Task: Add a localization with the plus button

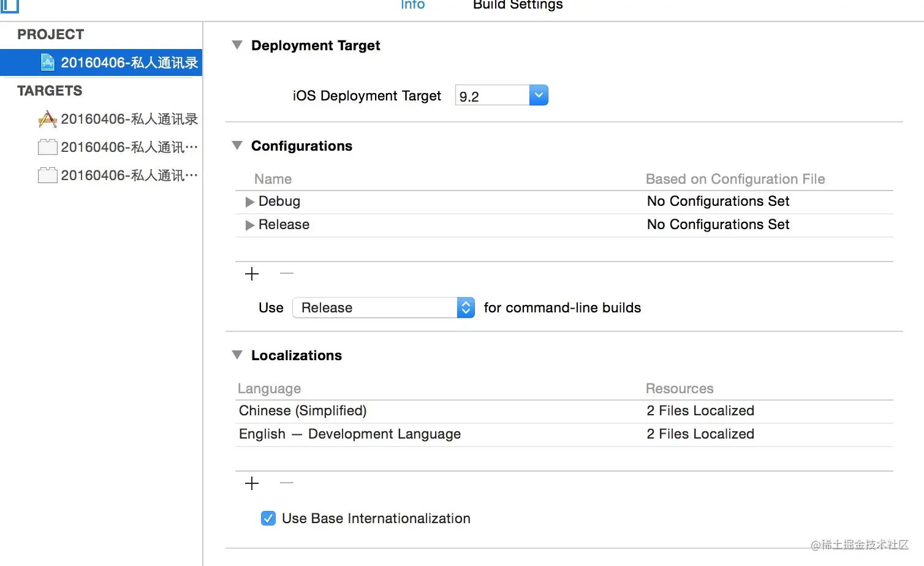Action: click(252, 483)
